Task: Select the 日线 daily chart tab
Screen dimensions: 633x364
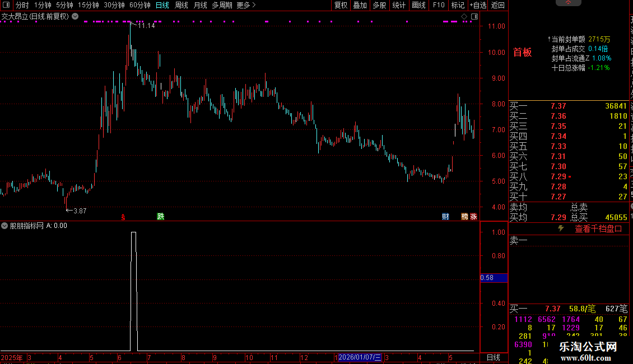Action: [162, 5]
